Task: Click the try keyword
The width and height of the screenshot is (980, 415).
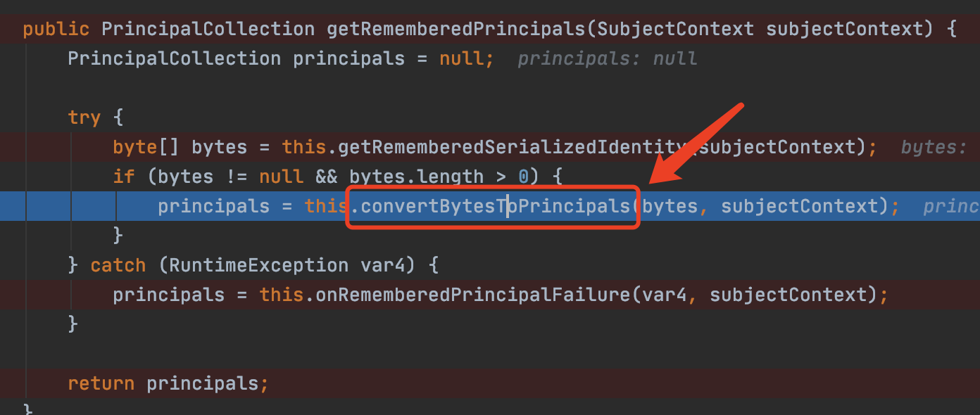Action: coord(84,117)
